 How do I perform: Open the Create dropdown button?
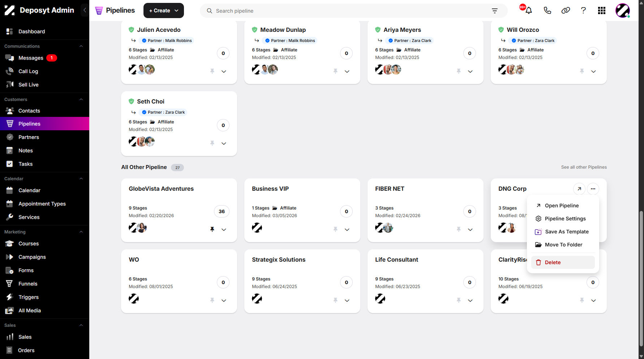164,10
